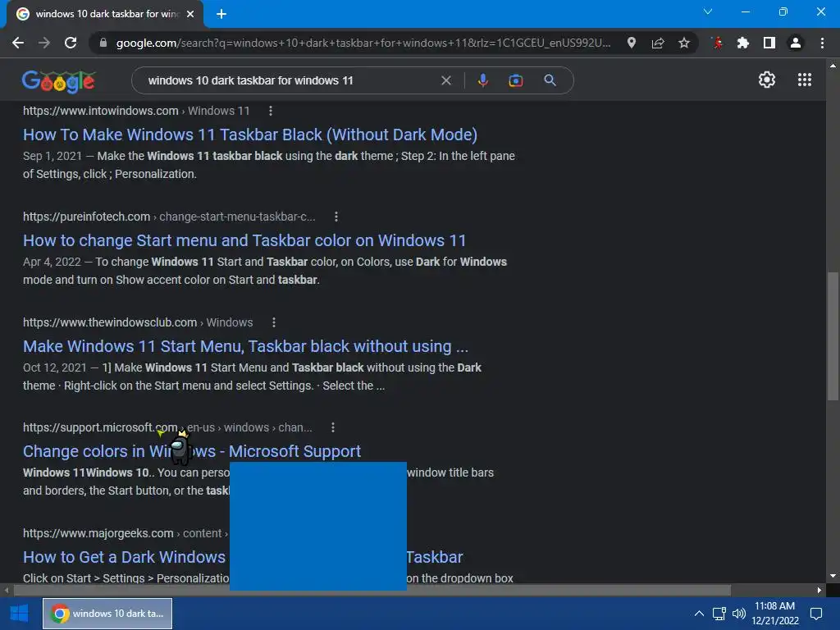
Task: Open the Action Center notifications icon
Action: pos(816,614)
